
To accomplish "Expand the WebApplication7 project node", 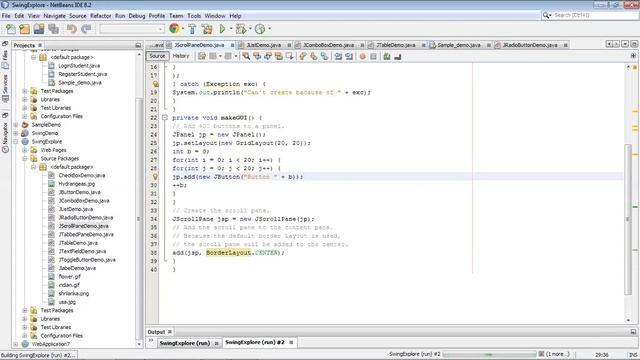I will coord(16,344).
